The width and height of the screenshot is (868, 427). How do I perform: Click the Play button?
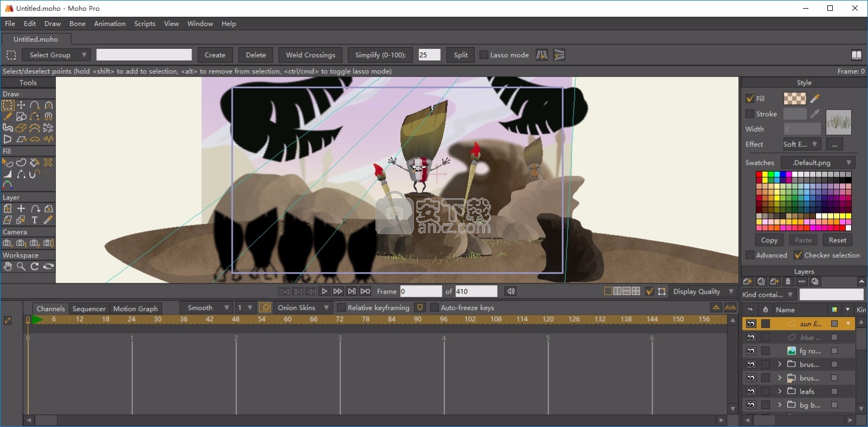click(324, 292)
